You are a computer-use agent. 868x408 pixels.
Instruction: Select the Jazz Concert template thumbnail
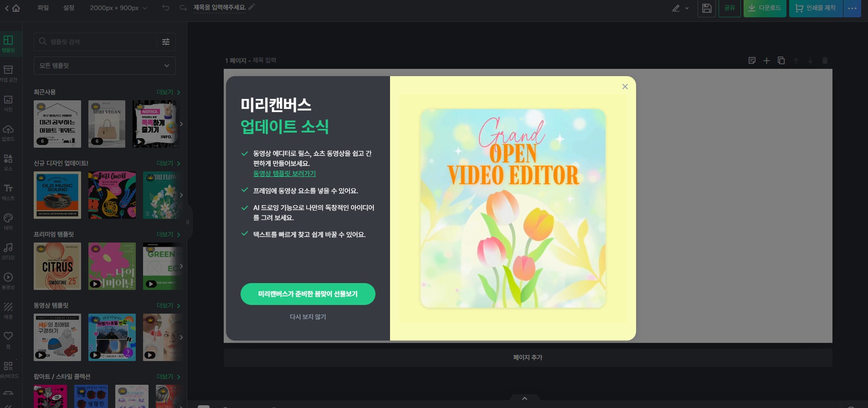112,195
